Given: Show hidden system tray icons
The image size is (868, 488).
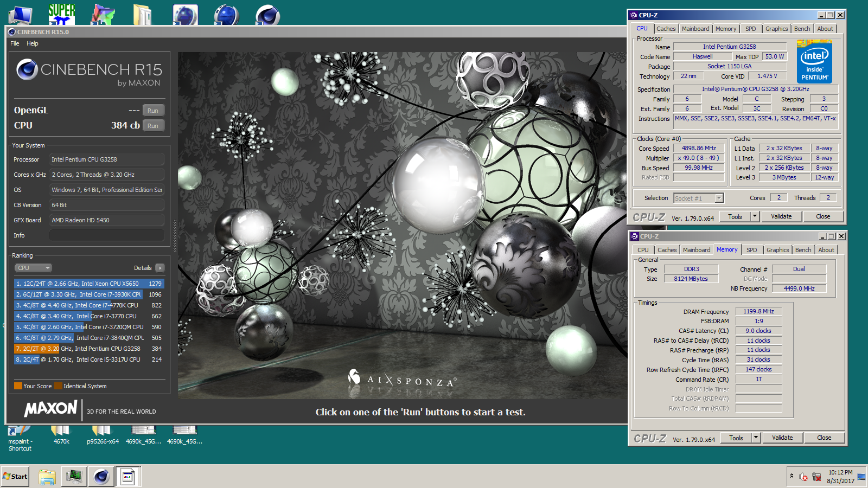Looking at the screenshot, I should click(x=792, y=476).
